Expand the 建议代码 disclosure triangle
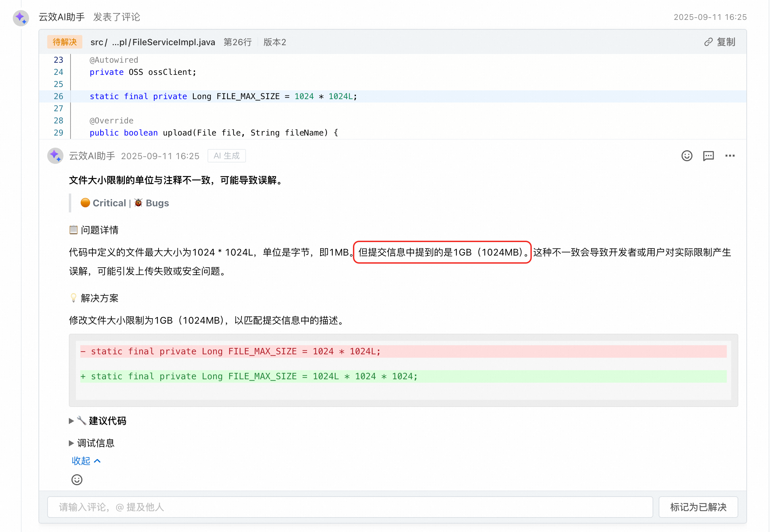The height and width of the screenshot is (532, 770). click(71, 421)
